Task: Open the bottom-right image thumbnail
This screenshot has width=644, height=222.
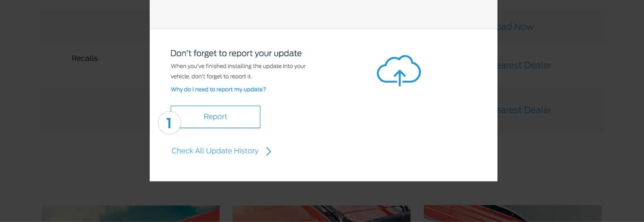Action: click(x=513, y=214)
